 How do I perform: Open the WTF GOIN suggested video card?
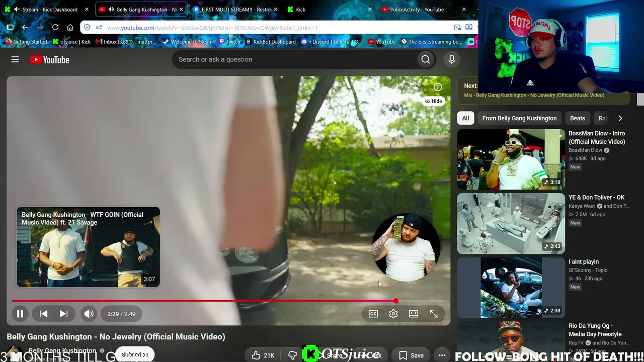pyautogui.click(x=89, y=247)
